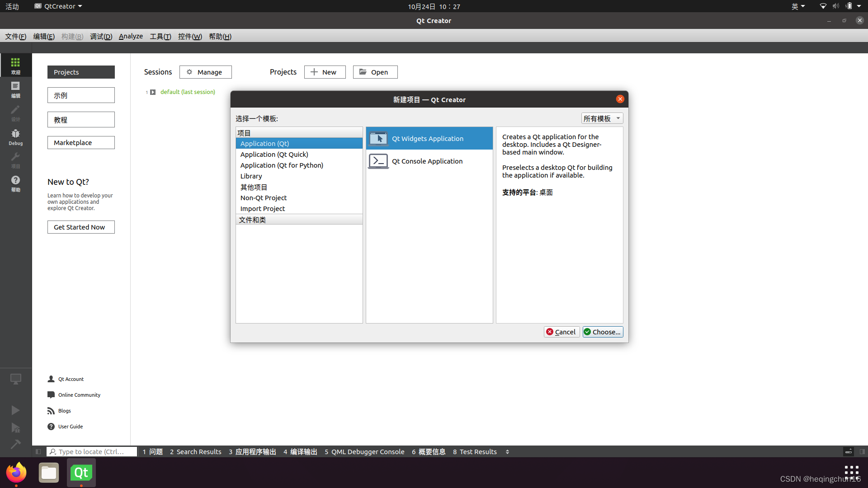Viewport: 868px width, 488px height.
Task: Select Import Project category
Action: pos(299,208)
